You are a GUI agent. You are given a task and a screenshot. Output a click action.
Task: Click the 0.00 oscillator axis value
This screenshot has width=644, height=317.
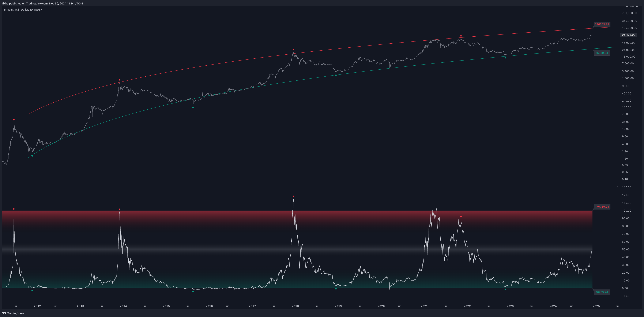tap(625, 288)
